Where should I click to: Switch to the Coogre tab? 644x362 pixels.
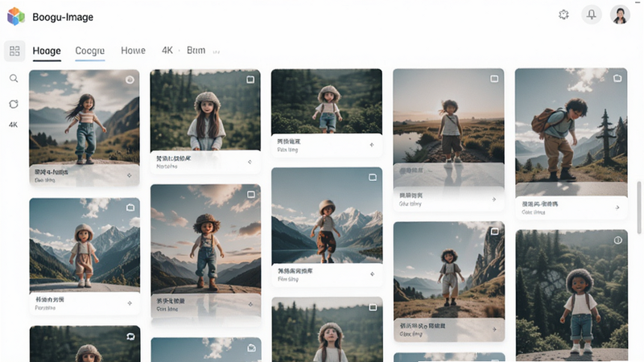tap(90, 51)
